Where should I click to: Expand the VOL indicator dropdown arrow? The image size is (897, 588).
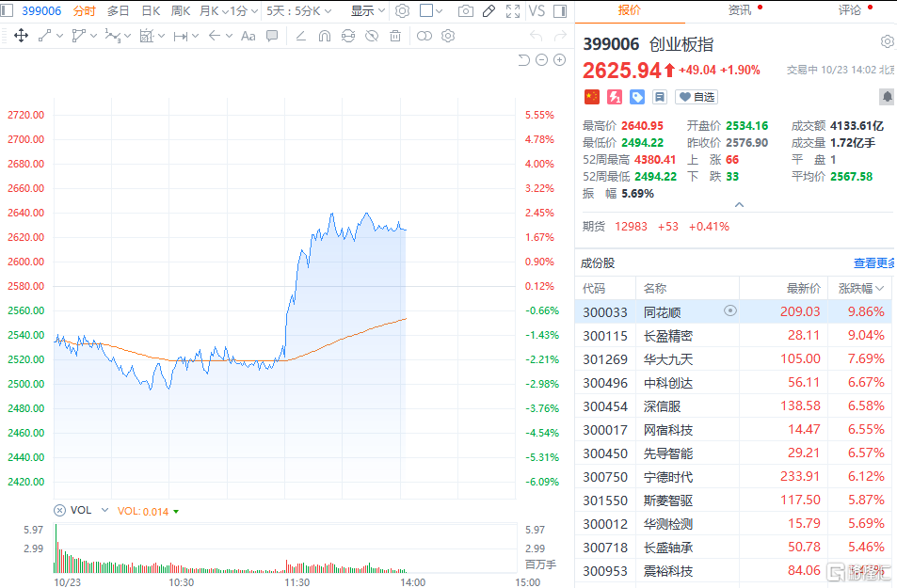[104, 510]
